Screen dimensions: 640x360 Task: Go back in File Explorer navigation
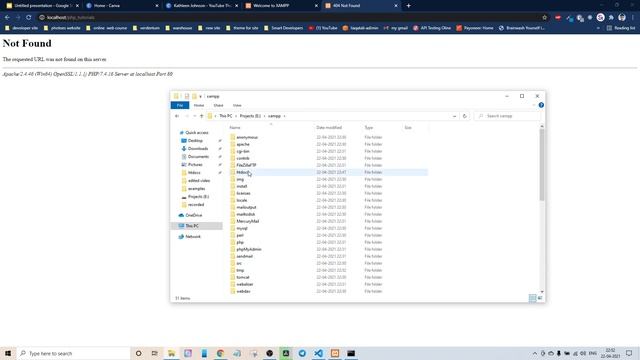click(x=177, y=116)
